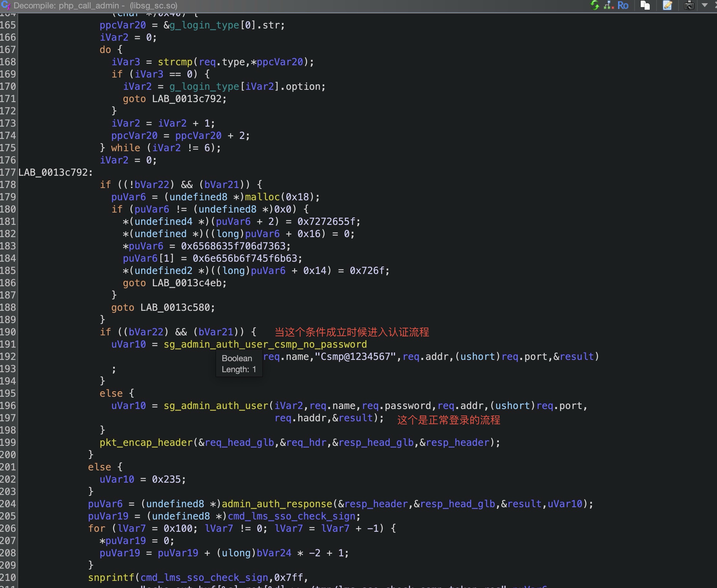The image size is (717, 588).
Task: Click the LAB_0013c792 label on line 177
Action: pos(54,173)
